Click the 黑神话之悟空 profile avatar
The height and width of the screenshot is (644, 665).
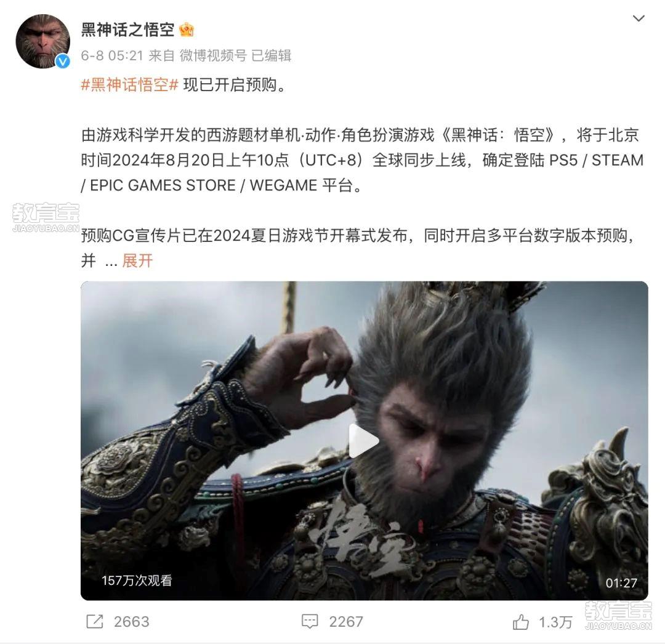(x=42, y=41)
